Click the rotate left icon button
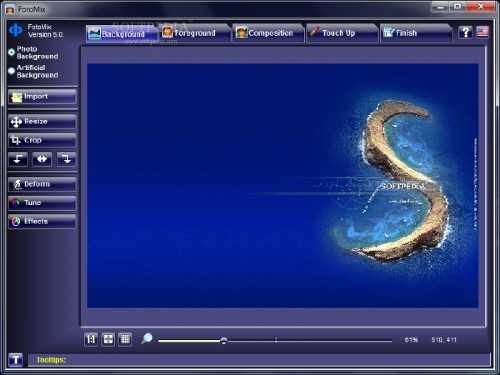This screenshot has width=500, height=375. [18, 159]
